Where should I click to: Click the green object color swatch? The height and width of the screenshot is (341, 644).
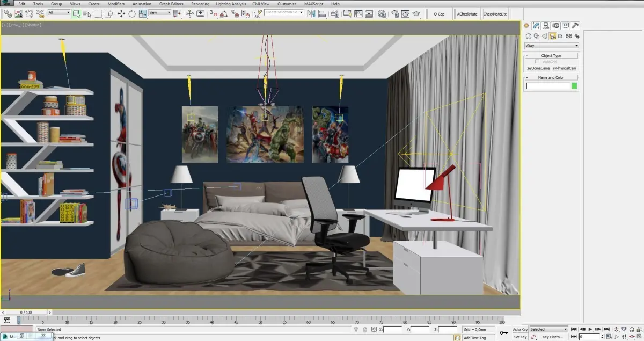[x=574, y=86]
